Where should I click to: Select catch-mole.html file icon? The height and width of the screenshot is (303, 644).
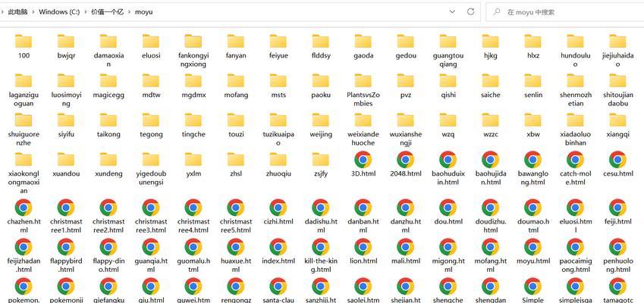pos(575,160)
